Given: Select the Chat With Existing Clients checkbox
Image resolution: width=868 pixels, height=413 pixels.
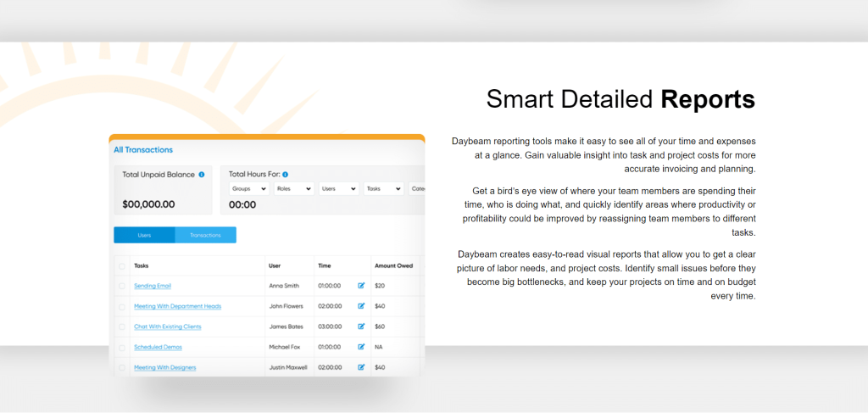Looking at the screenshot, I should click(122, 326).
